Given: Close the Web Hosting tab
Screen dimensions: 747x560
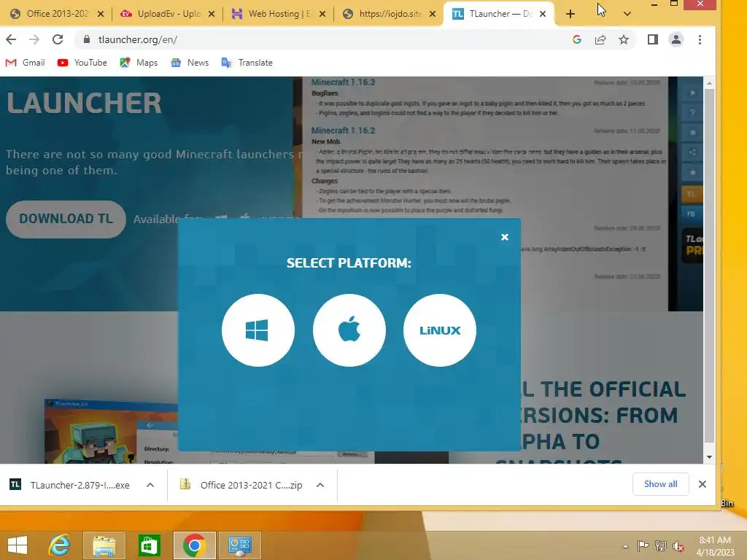Looking at the screenshot, I should pos(322,14).
